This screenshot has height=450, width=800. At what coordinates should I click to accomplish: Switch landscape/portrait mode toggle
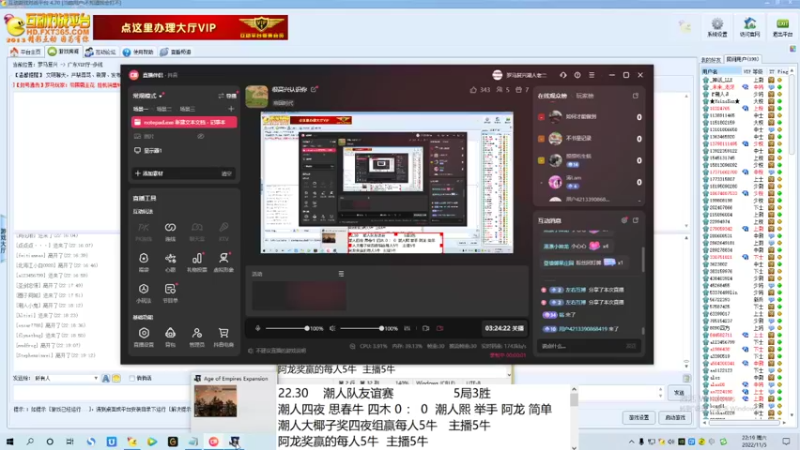[x=227, y=95]
